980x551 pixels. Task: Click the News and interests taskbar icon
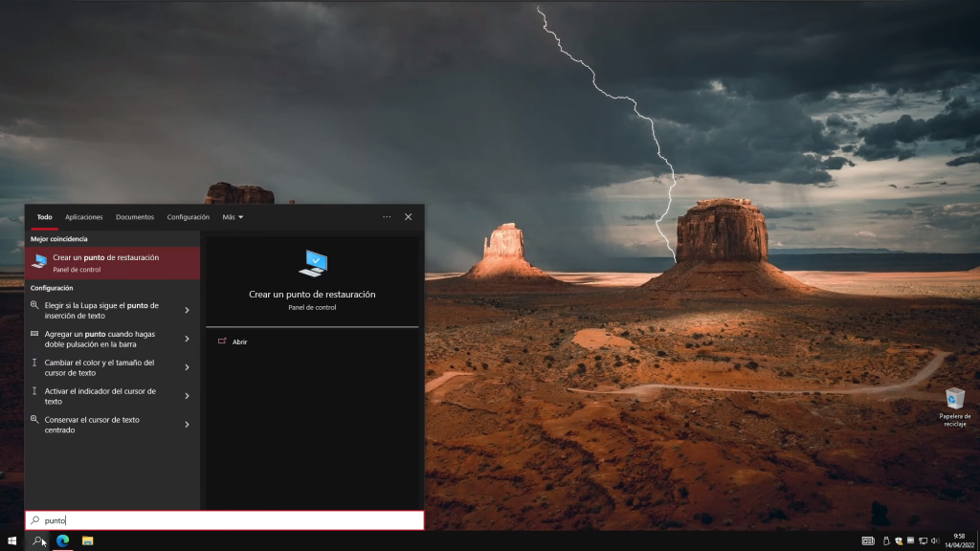coord(868,540)
